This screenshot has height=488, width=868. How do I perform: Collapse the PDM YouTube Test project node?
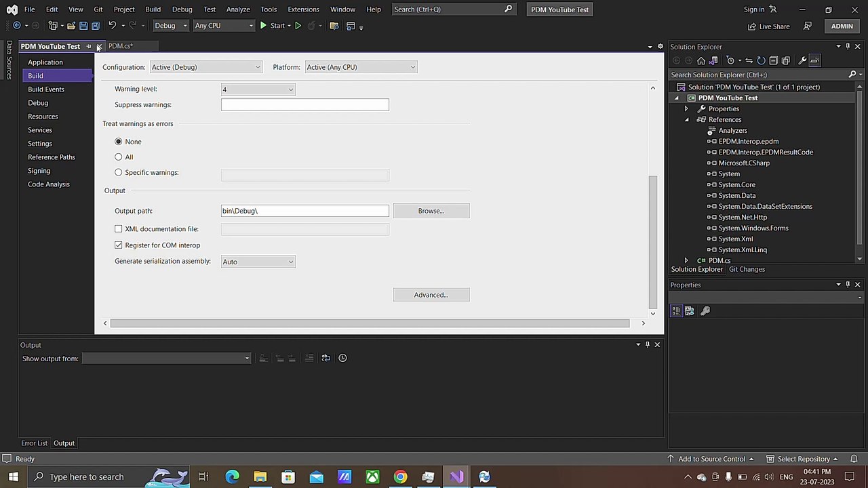(676, 98)
